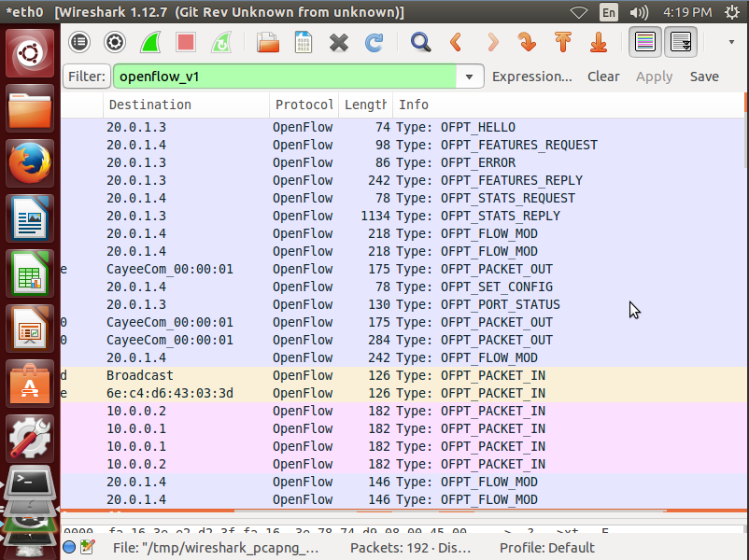This screenshot has width=749, height=560.
Task: Open LibreOffice Writer from launcher
Action: 30,218
